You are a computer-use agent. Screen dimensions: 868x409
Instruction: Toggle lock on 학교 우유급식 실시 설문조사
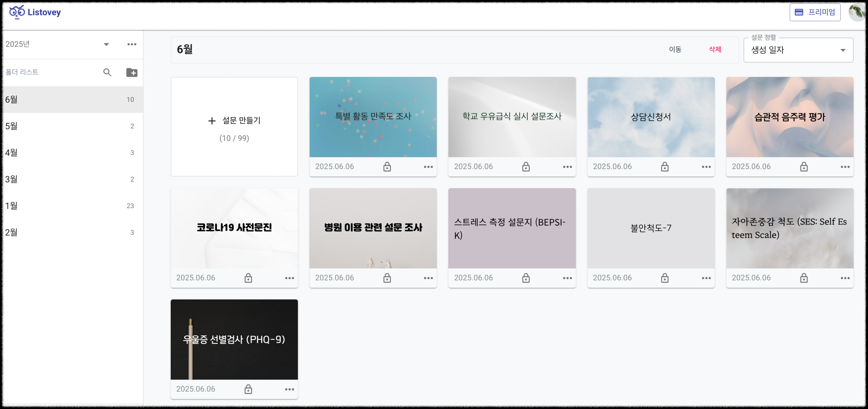[526, 166]
